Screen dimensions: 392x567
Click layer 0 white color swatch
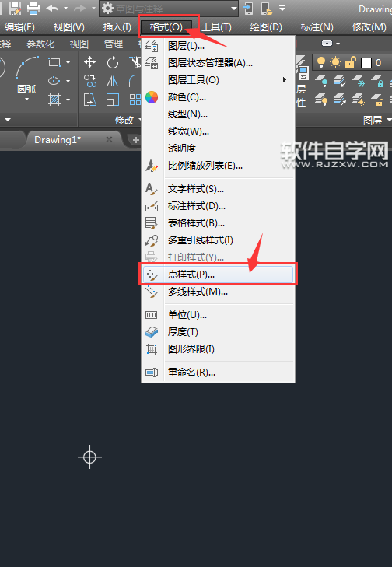click(366, 63)
